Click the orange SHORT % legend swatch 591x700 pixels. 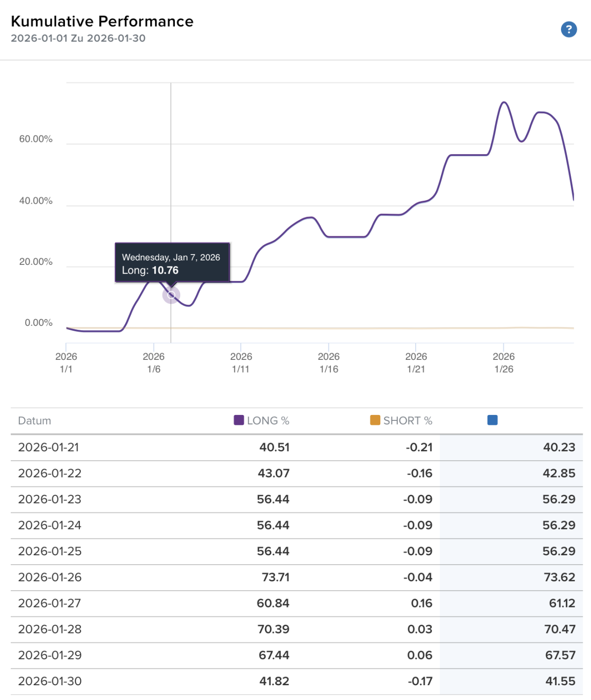pos(375,420)
